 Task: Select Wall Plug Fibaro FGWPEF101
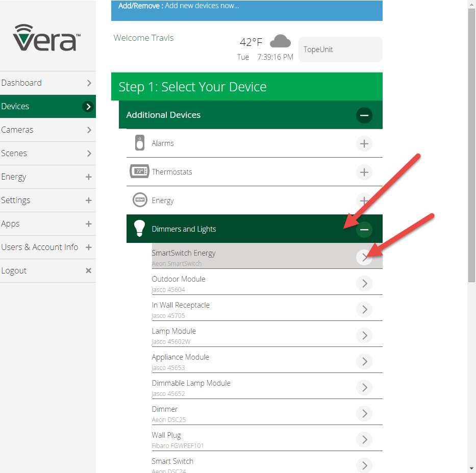point(267,438)
